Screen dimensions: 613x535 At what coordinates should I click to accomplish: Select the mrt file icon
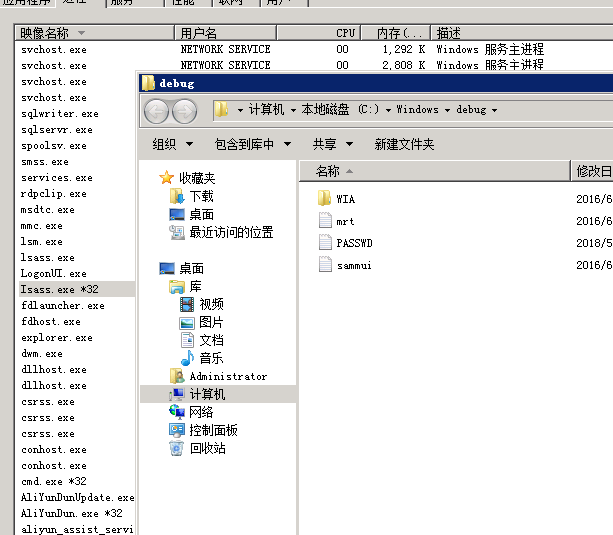(x=325, y=220)
